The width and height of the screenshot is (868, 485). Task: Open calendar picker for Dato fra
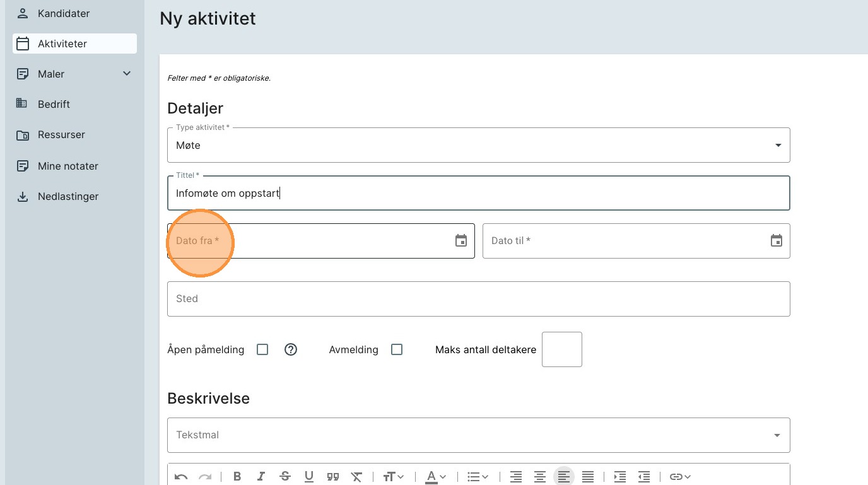(x=461, y=240)
